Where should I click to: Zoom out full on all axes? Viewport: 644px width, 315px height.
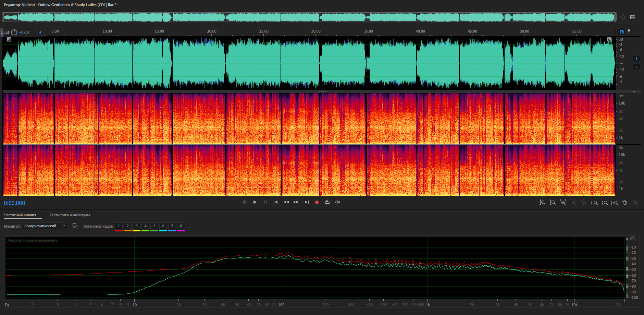(583, 203)
